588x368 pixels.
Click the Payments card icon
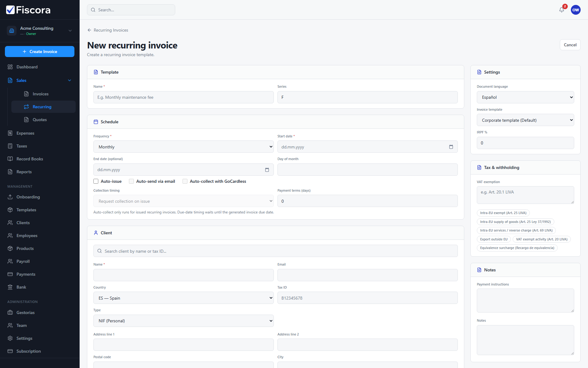tap(10, 274)
